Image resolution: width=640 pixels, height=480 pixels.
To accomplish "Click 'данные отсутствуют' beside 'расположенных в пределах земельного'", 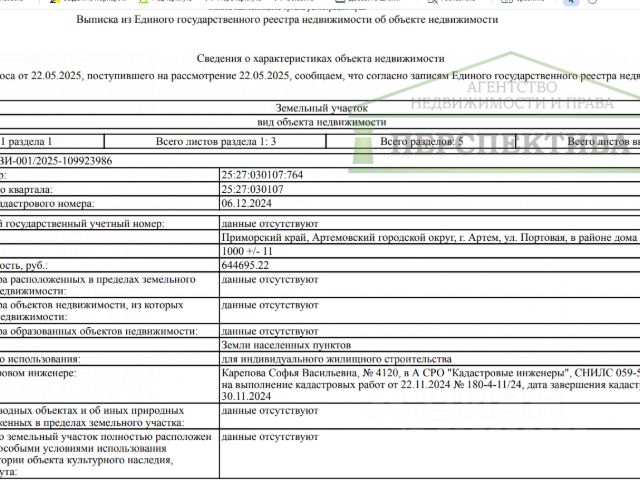I will point(270,280).
